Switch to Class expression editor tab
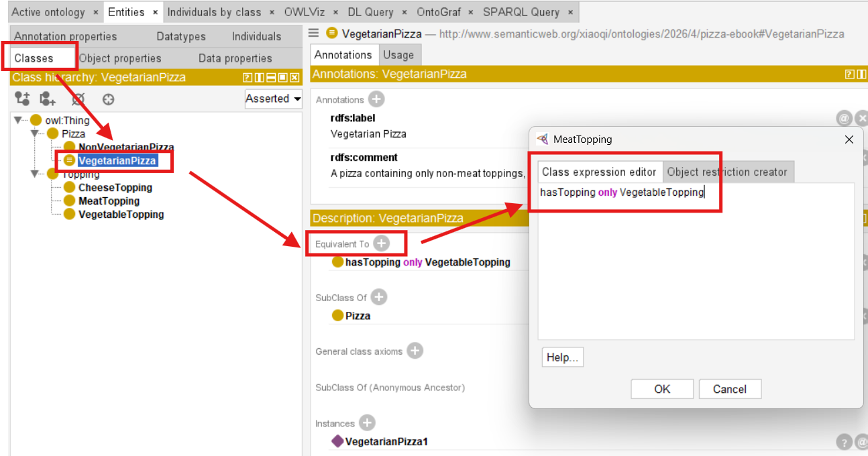Screen dimensions: 868x456 click(599, 172)
